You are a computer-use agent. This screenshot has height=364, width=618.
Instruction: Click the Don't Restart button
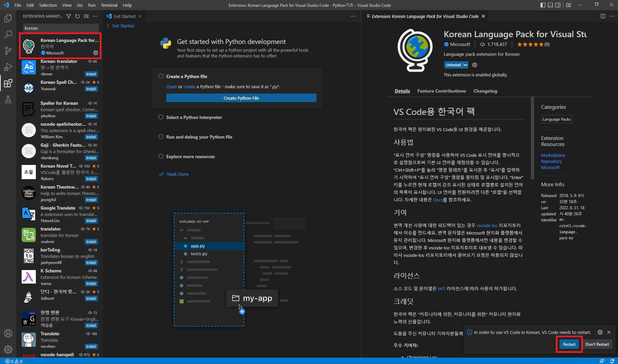point(597,344)
